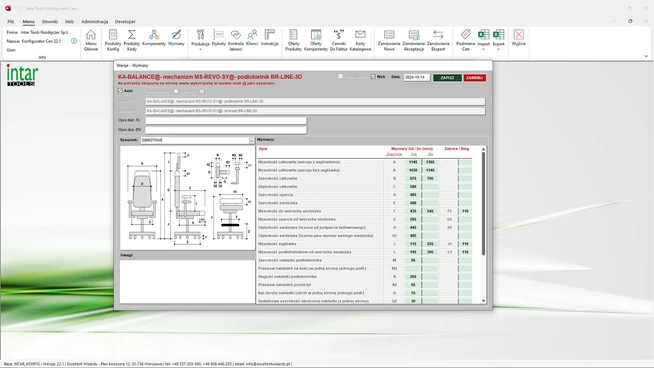Viewport: 654px width, 368px height.
Task: Click the Import Excel icon
Action: tap(483, 35)
